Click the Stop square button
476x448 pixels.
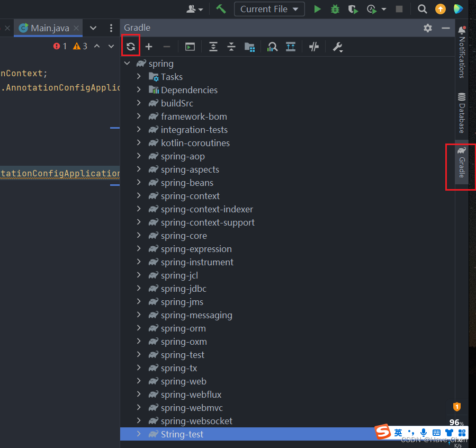[x=399, y=9]
